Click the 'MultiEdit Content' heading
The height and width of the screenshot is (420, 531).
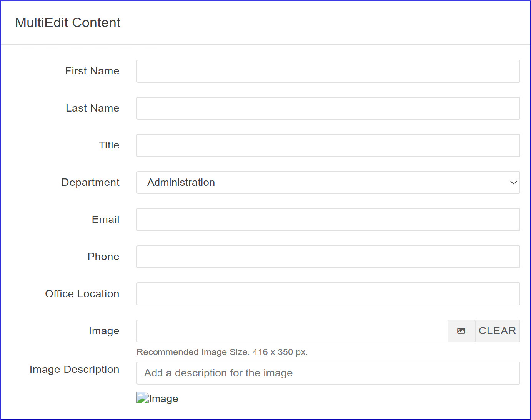point(68,23)
